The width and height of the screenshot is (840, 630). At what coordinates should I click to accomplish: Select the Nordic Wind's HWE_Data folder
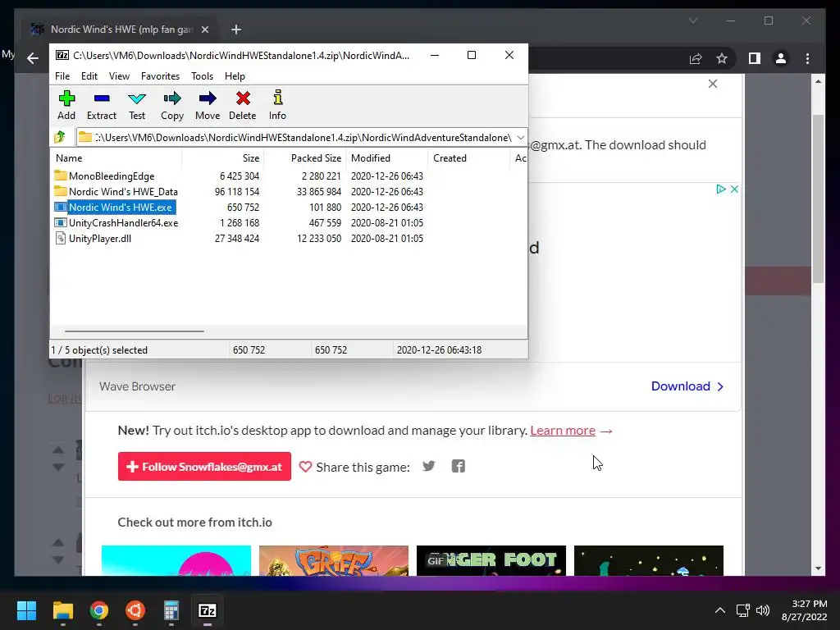tap(123, 192)
